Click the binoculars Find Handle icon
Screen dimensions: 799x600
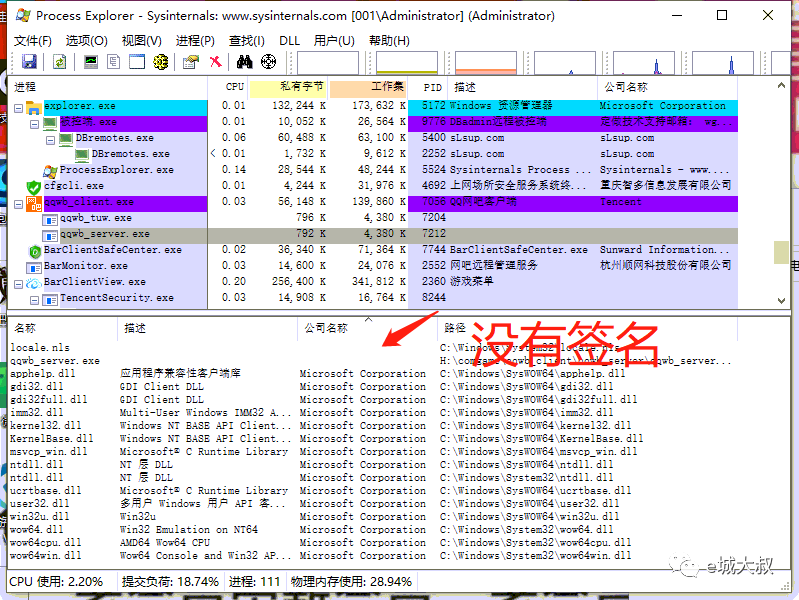pyautogui.click(x=244, y=62)
